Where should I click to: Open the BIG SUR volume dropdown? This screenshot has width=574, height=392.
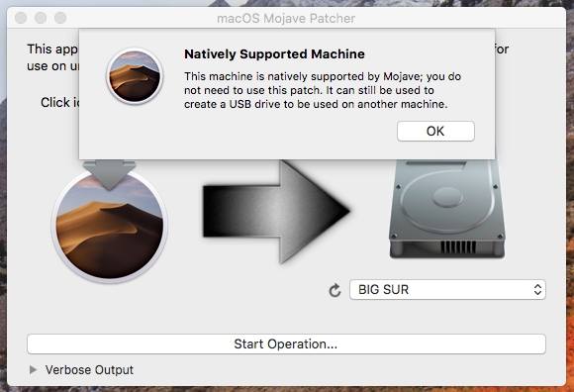coord(447,289)
